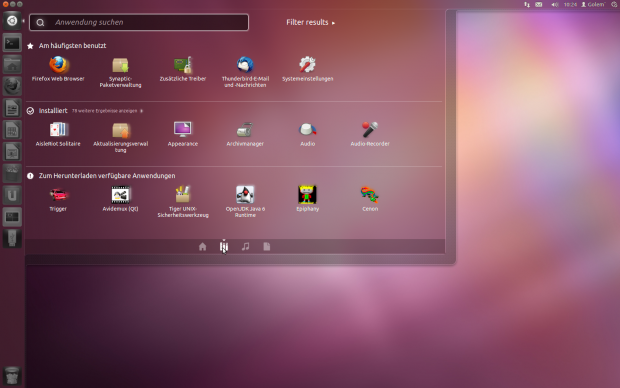The image size is (620, 388).
Task: Click the Installiert section heading
Action: [x=53, y=111]
